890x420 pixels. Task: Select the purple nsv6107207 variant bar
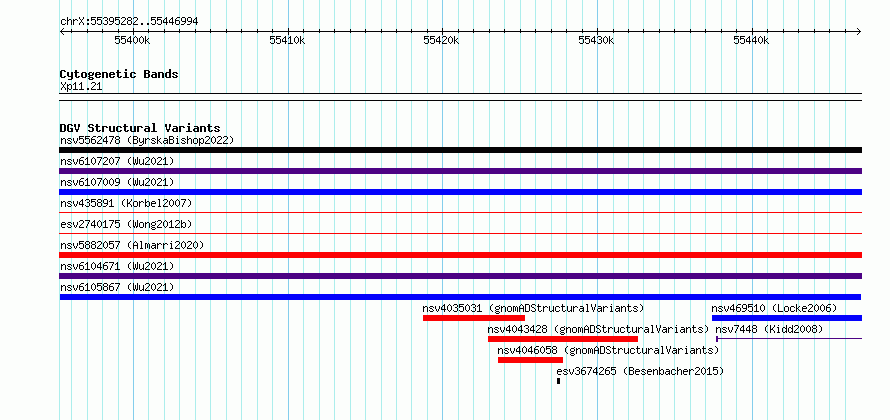pos(460,171)
